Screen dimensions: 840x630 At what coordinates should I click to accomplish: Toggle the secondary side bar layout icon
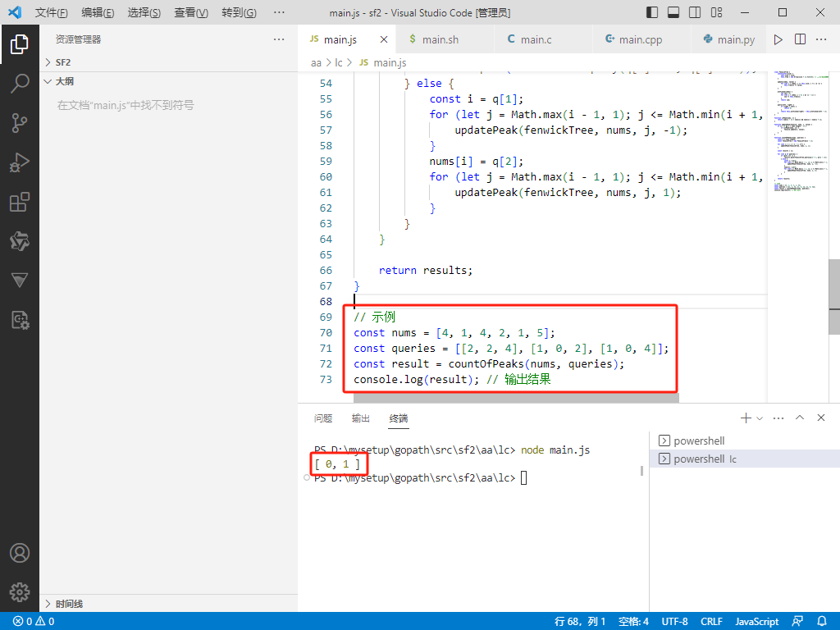pos(695,12)
